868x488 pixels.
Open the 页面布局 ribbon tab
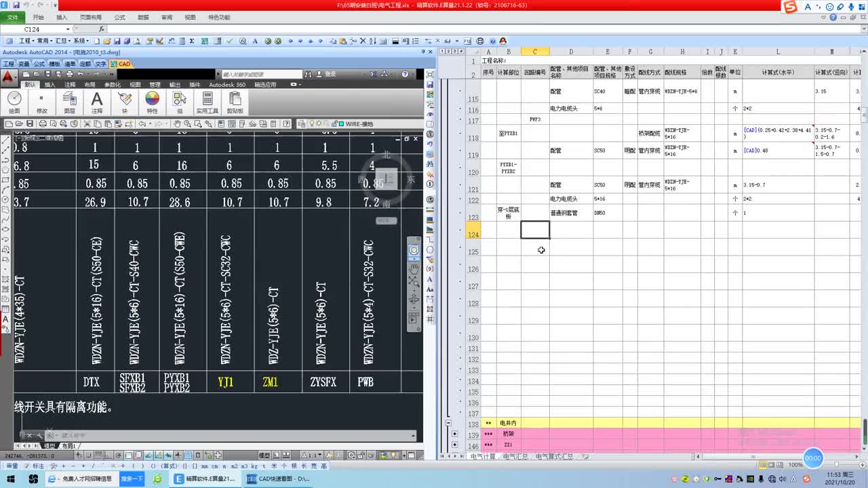coord(91,18)
